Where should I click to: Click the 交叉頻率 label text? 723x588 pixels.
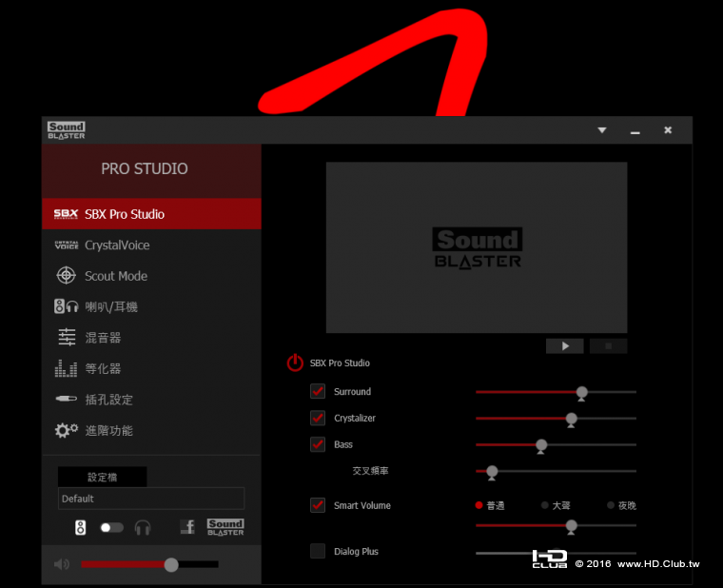click(370, 471)
